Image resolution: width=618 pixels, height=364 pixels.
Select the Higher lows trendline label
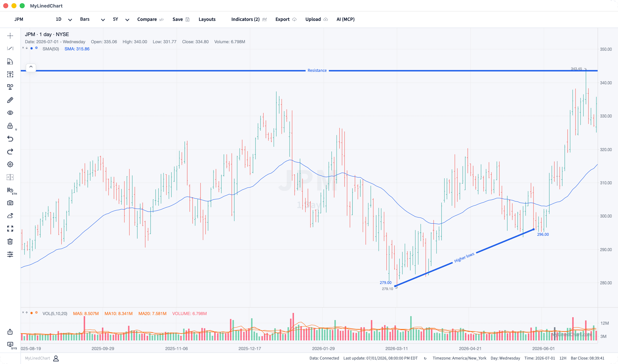tap(464, 258)
